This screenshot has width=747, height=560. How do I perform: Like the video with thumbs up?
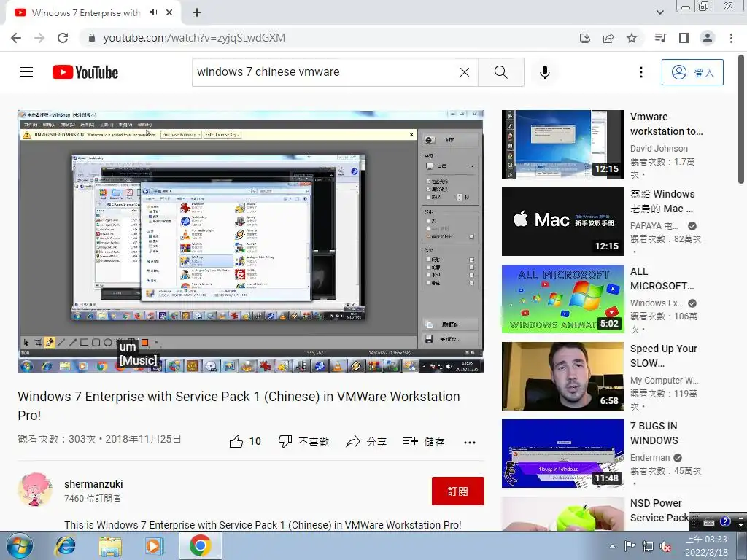(x=245, y=442)
